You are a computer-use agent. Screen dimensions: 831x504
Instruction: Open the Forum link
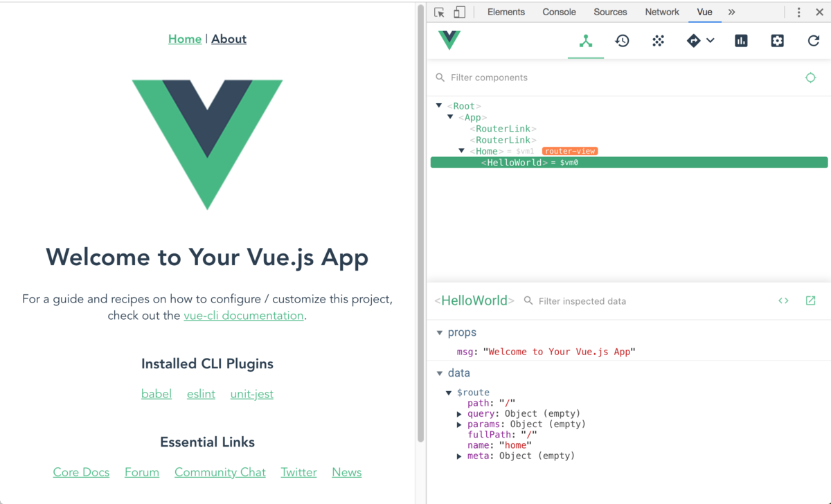[x=142, y=472]
